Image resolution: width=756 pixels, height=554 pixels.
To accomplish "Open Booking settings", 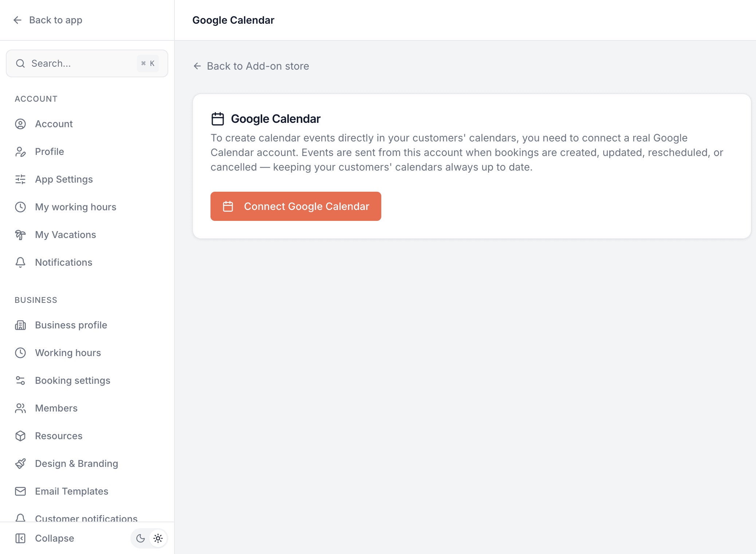I will (87, 381).
